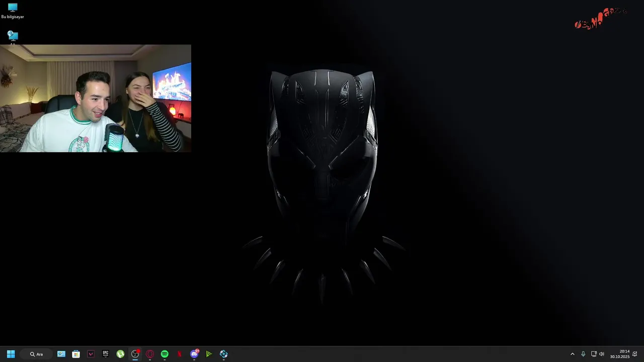The width and height of the screenshot is (644, 362).
Task: Open the notification bell icon
Action: [x=635, y=354]
